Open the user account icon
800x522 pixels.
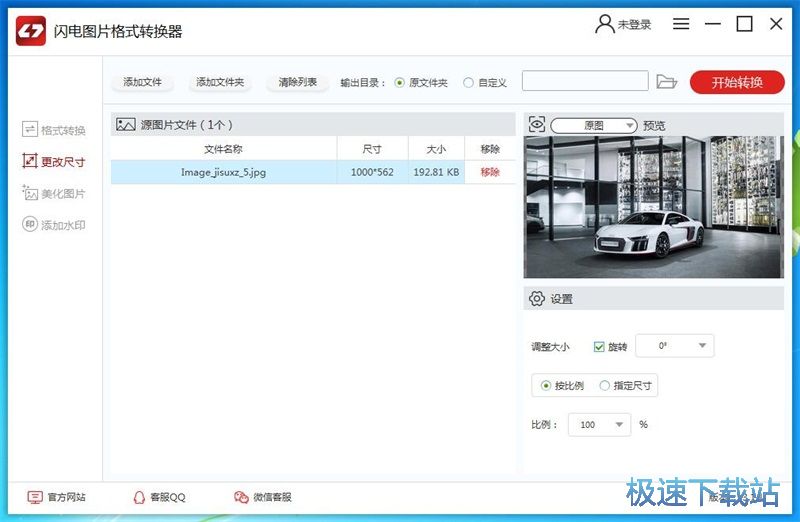point(605,24)
